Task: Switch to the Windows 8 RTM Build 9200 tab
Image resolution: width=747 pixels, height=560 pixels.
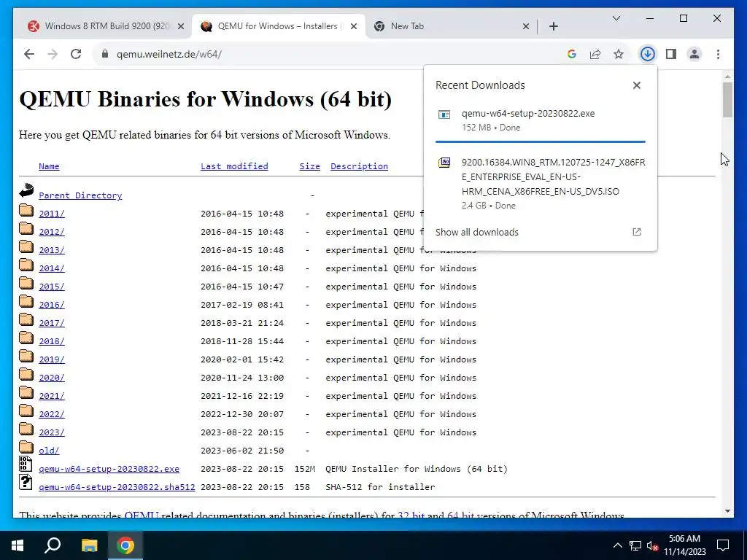Action: (x=101, y=26)
